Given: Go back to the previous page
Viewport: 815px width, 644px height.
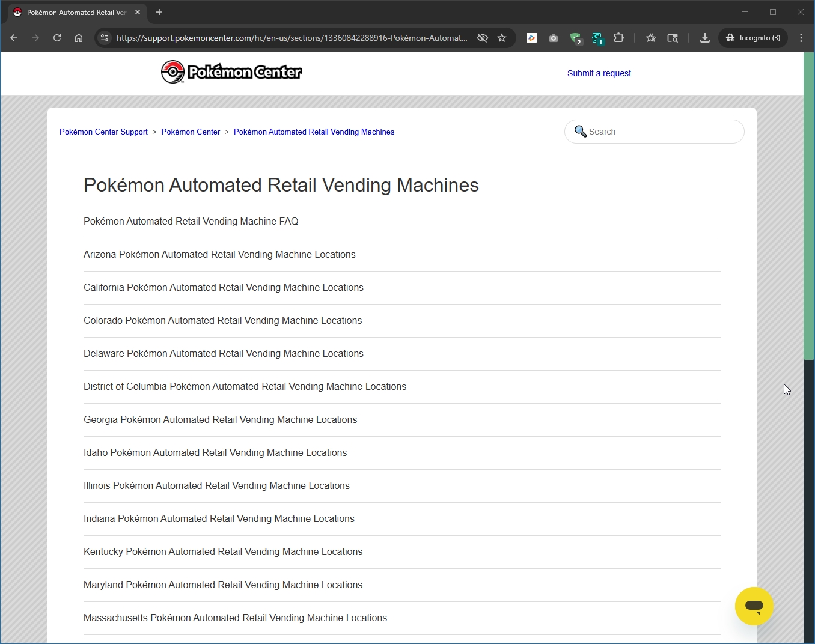Looking at the screenshot, I should coord(14,38).
